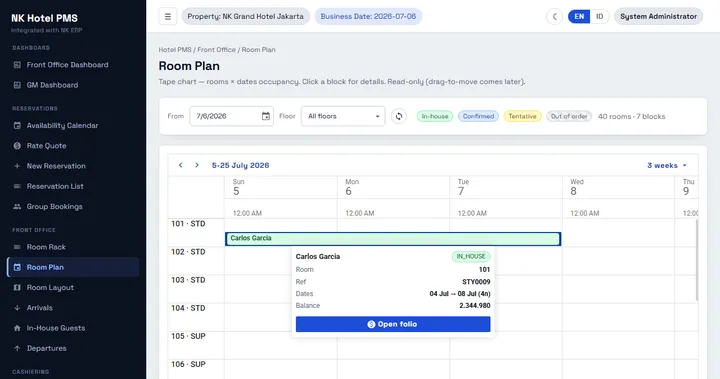Click the From date input field
Image resolution: width=720 pixels, height=379 pixels.
click(x=231, y=116)
